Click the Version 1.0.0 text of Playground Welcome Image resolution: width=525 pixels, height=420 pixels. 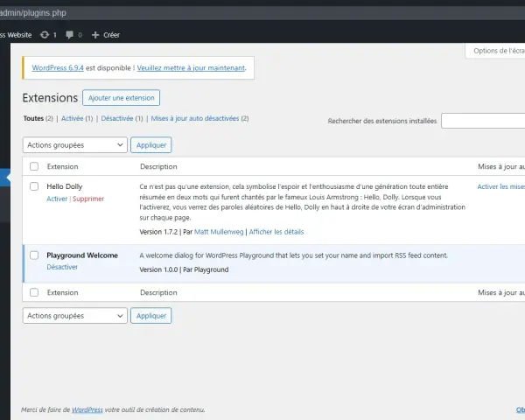pos(158,269)
